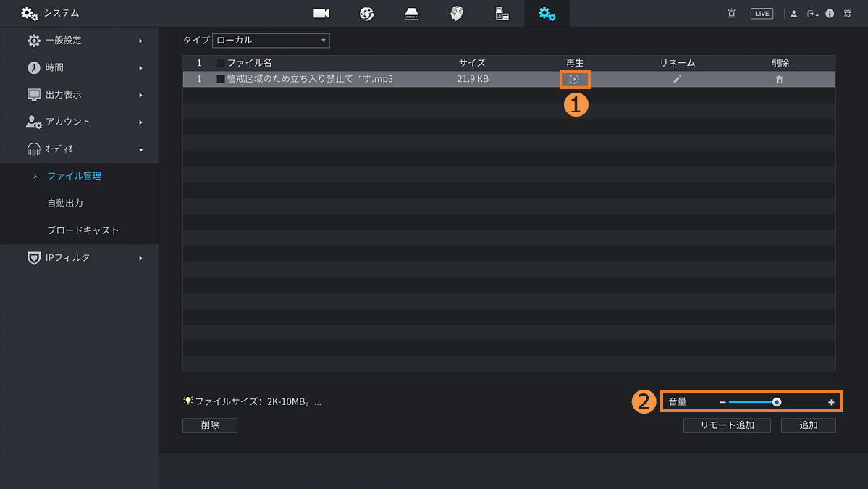Rename the mp3 file with pencil icon
The width and height of the screenshot is (868, 489).
click(x=677, y=79)
